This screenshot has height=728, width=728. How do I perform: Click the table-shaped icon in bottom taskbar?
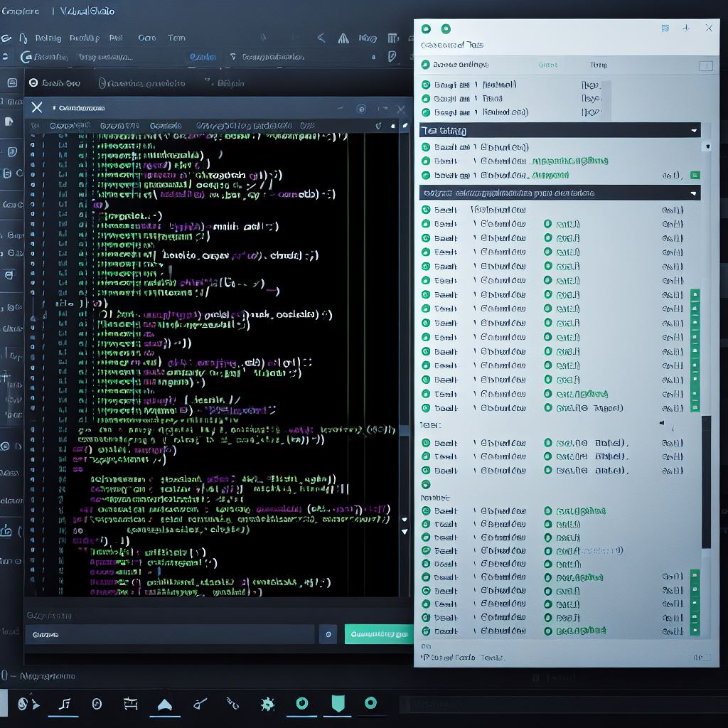(130, 704)
